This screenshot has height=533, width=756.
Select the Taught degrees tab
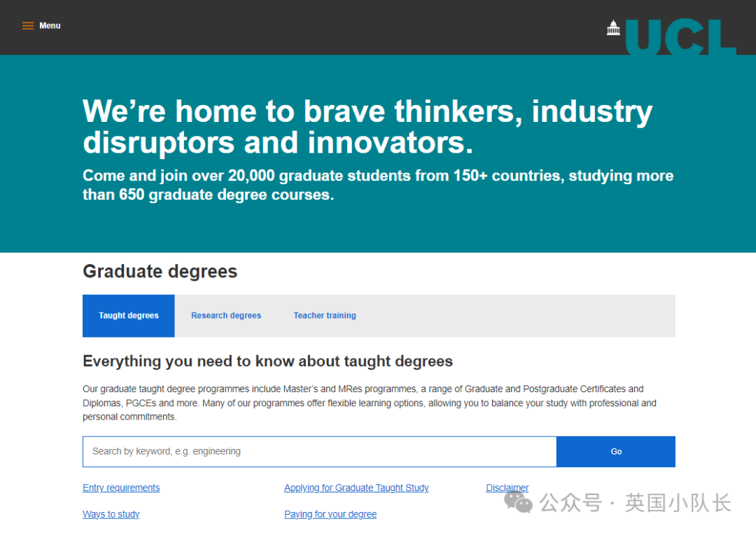point(129,315)
